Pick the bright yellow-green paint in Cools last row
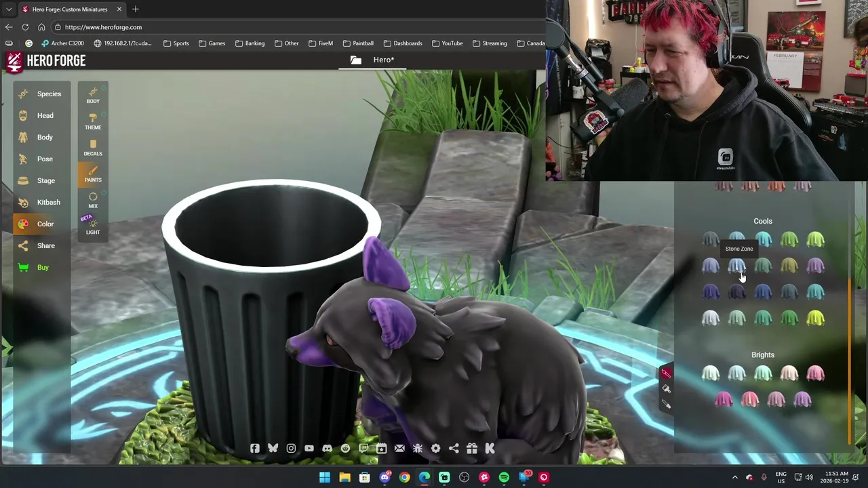 (815, 319)
